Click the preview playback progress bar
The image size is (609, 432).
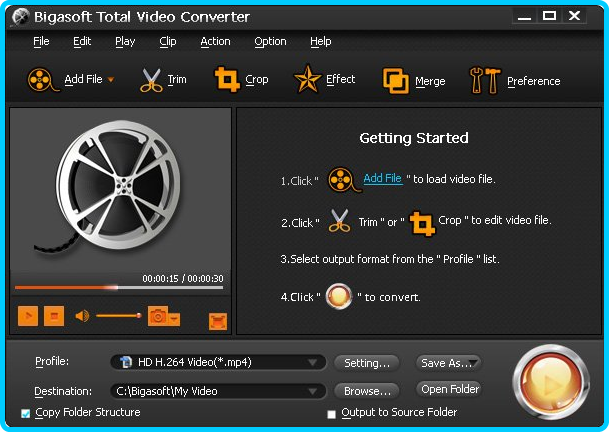[x=119, y=287]
